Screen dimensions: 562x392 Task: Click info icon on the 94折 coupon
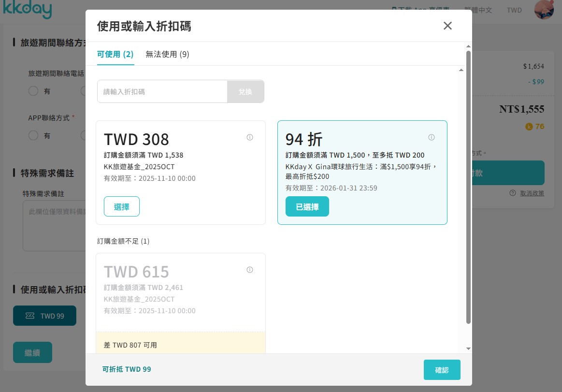[x=432, y=137]
